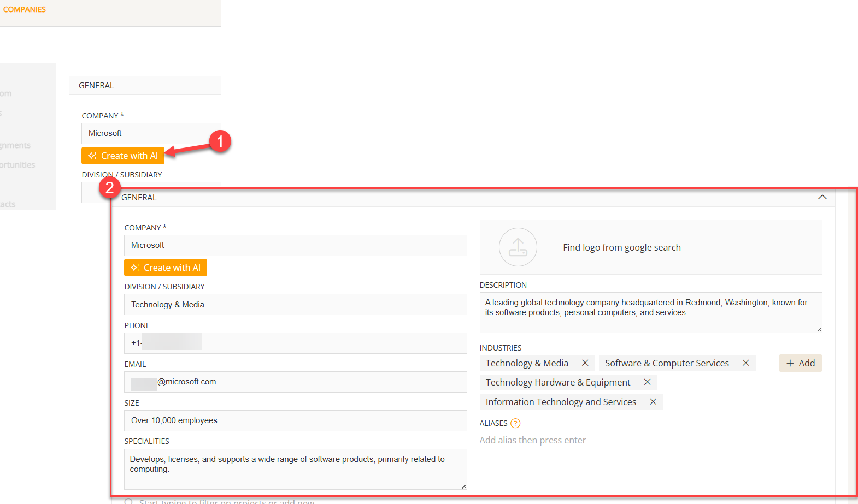Viewport: 858px width, 504px height.
Task: Add a new industry with Add button
Action: pyautogui.click(x=800, y=363)
